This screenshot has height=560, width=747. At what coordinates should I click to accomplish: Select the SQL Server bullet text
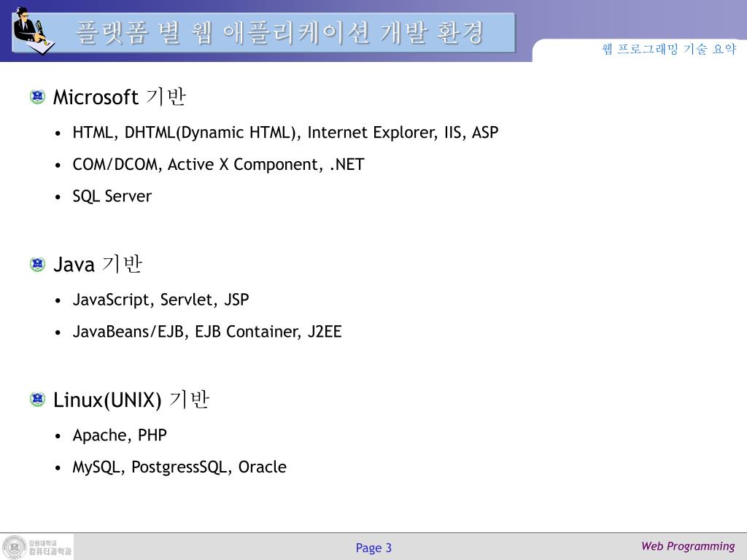(112, 196)
